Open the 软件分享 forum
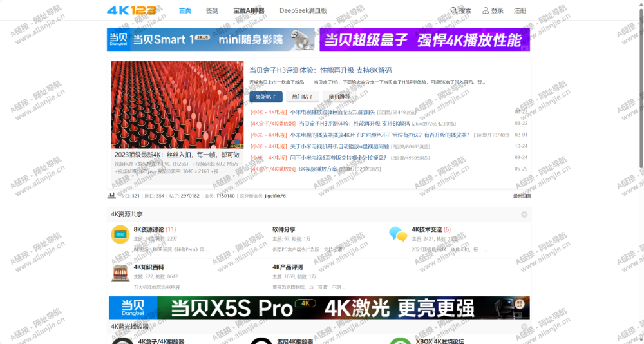 coord(284,229)
